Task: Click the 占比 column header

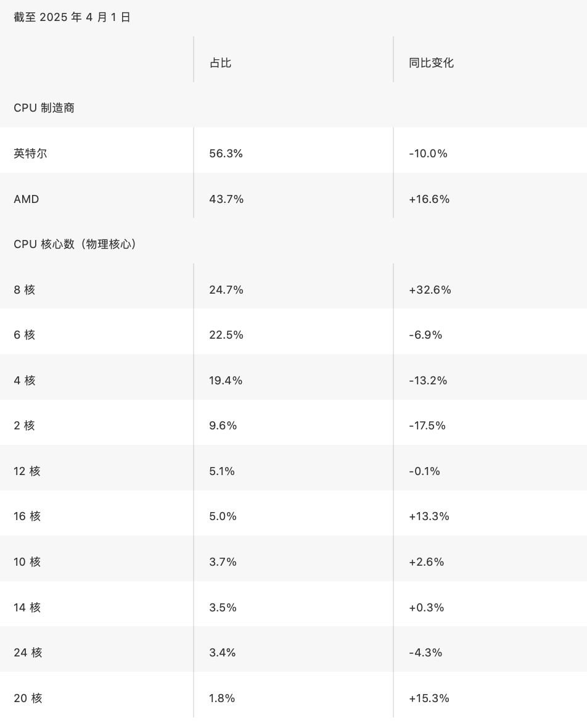Action: pos(220,63)
